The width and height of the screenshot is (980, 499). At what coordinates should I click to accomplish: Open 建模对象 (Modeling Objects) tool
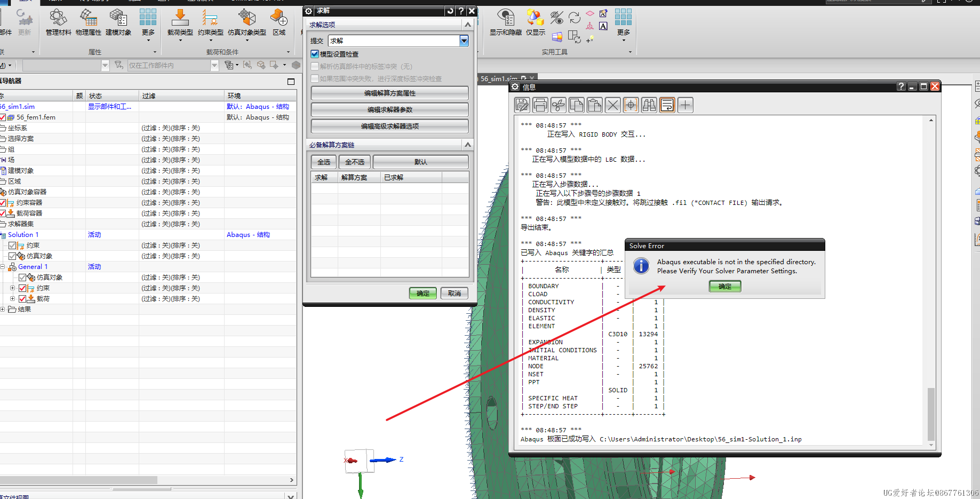(118, 22)
